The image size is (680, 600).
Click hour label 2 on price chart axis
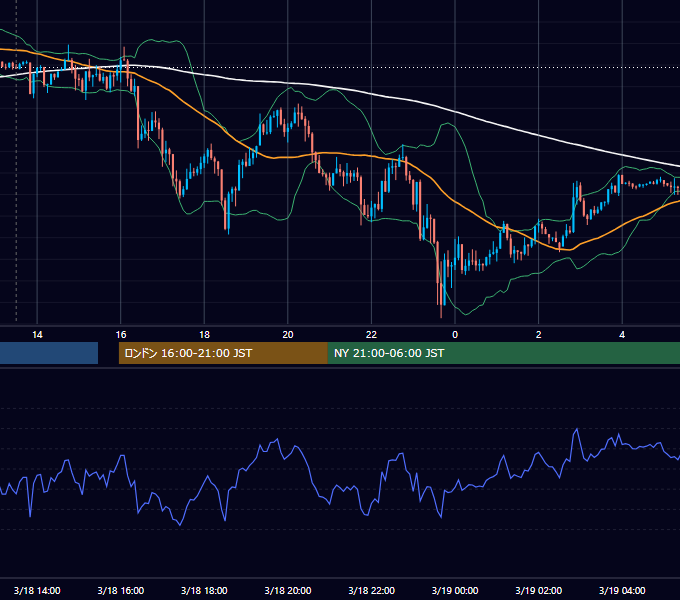[x=539, y=335]
